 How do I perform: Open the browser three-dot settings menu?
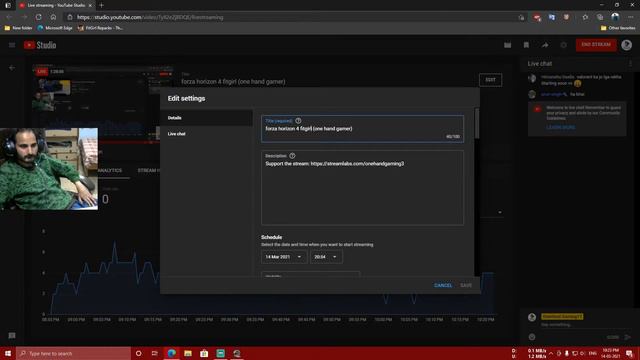point(631,17)
